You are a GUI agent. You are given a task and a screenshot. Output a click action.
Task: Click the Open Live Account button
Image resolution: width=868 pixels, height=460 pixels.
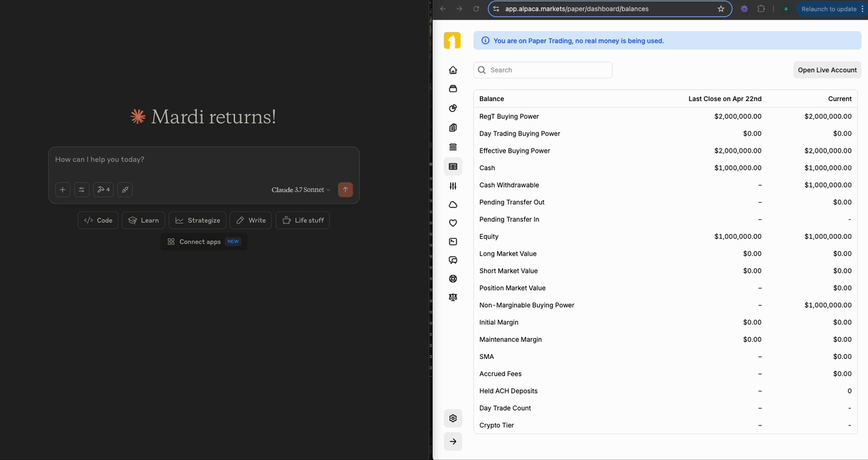(827, 69)
